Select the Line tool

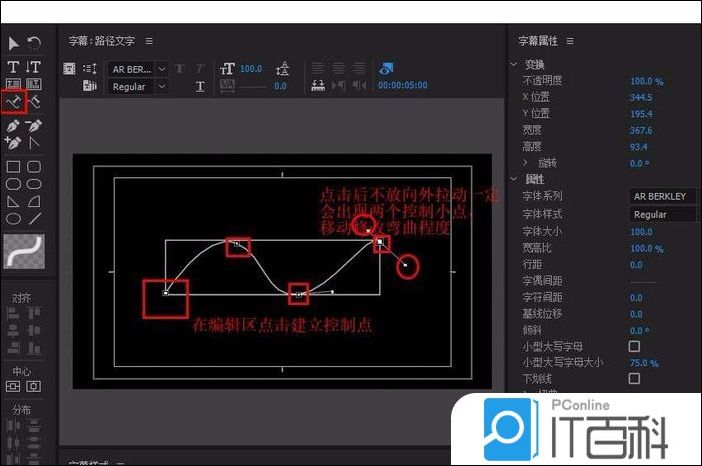[34, 219]
